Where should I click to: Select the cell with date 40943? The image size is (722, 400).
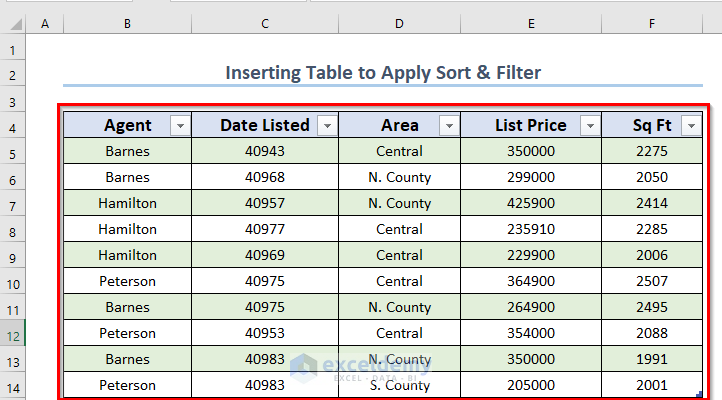point(265,151)
